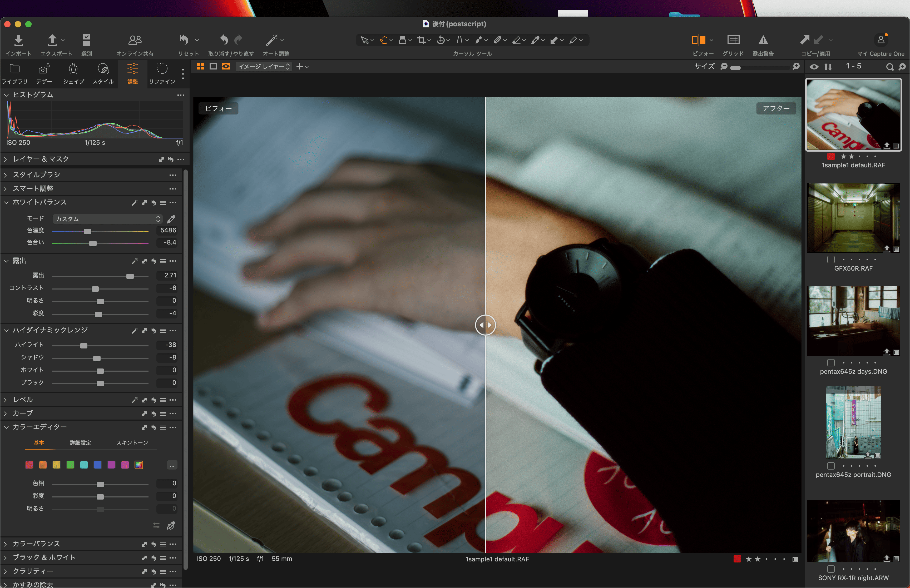The image size is (910, 588).
Task: Click the browser sort order icon
Action: pyautogui.click(x=828, y=67)
